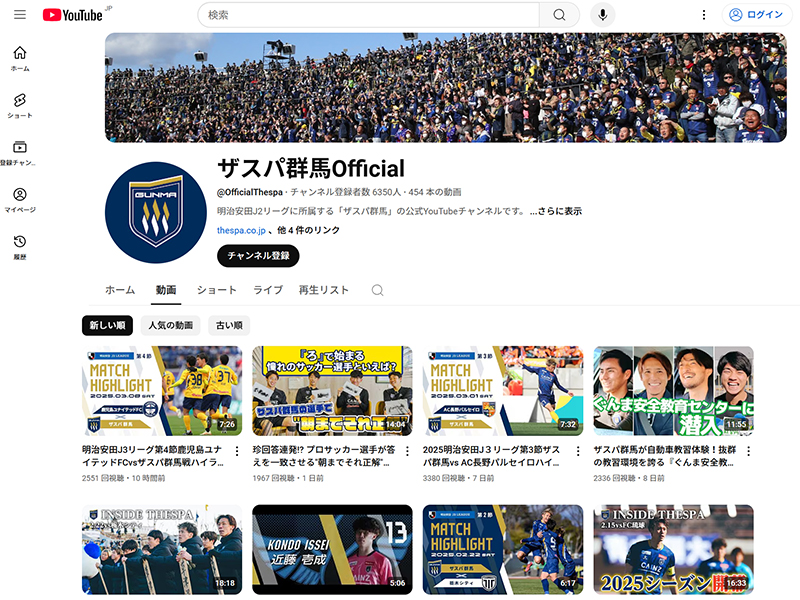Switch to the ライブ tab

(x=268, y=290)
